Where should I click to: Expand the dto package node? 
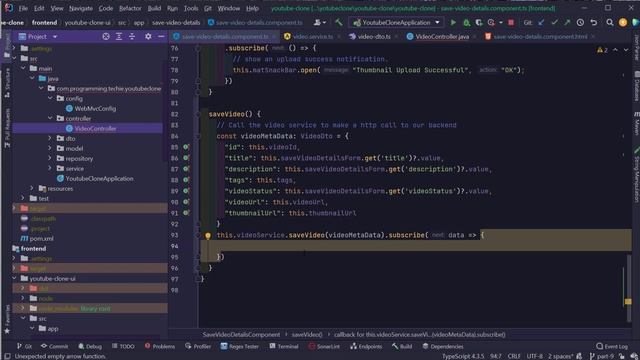[x=50, y=138]
